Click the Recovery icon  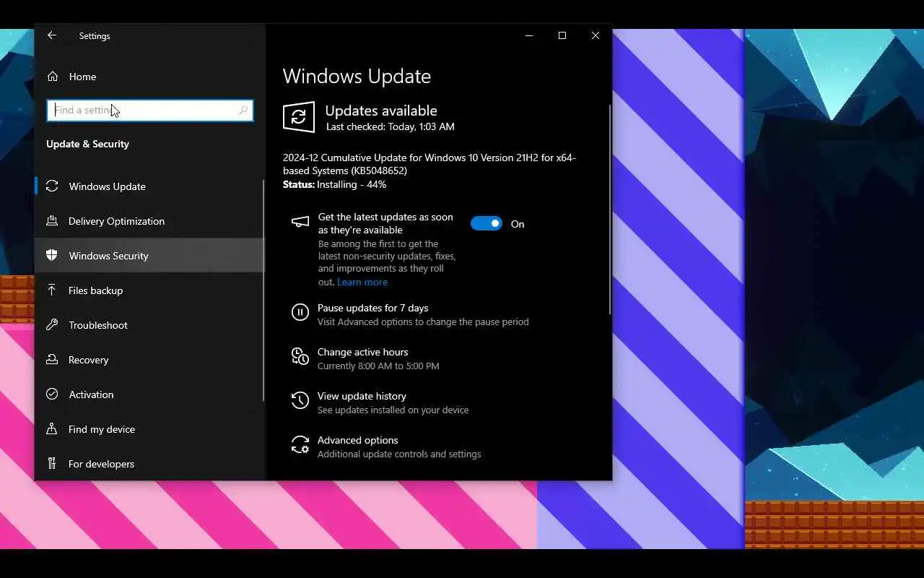(x=52, y=360)
